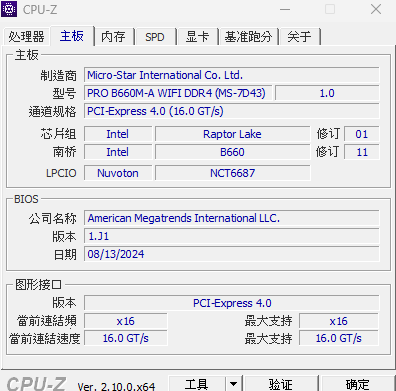This screenshot has height=391, width=396.
Task: Close the CPU-Z window
Action: (376, 9)
